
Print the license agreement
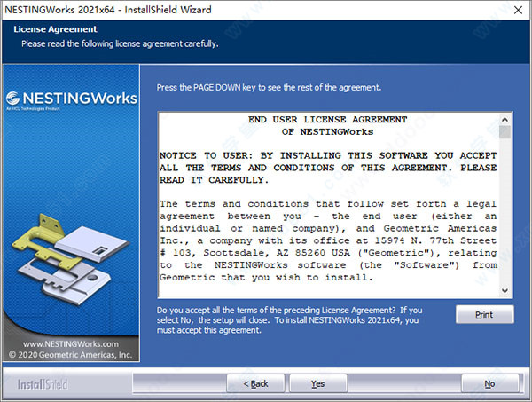coord(484,314)
